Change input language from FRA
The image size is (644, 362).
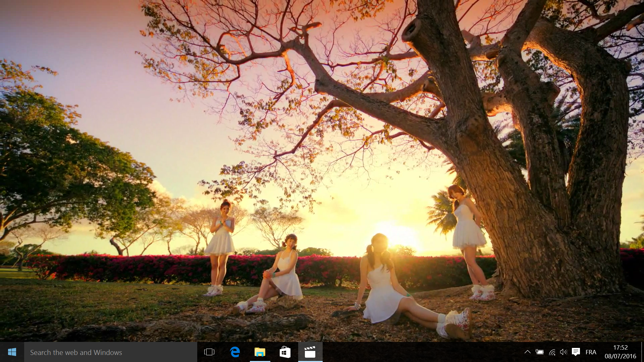(x=591, y=352)
